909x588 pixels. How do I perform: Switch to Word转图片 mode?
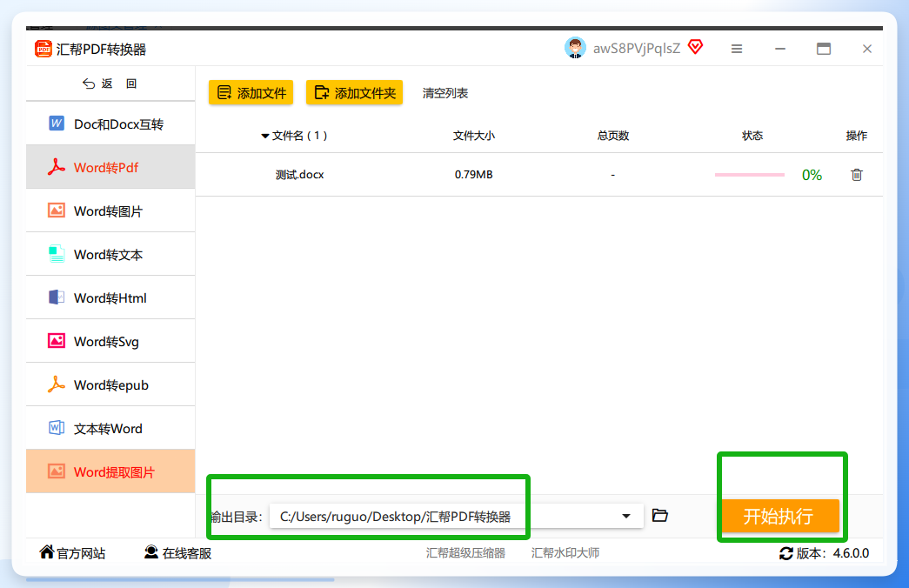pos(110,211)
